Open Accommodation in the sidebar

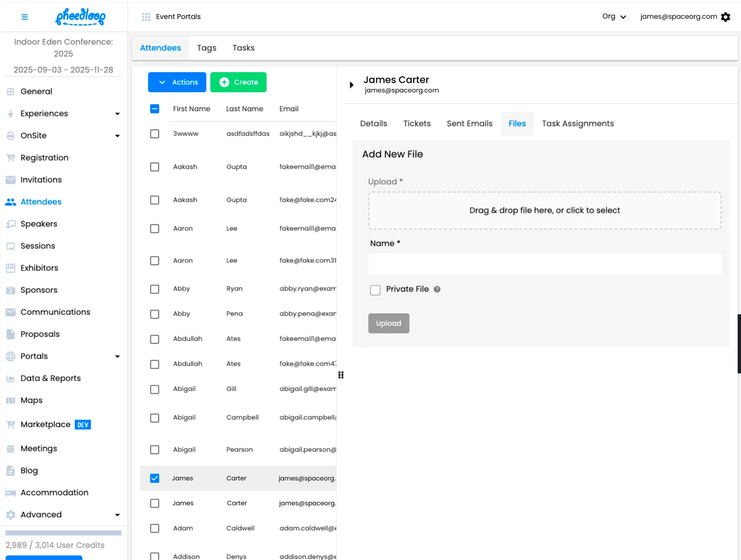pos(54,492)
